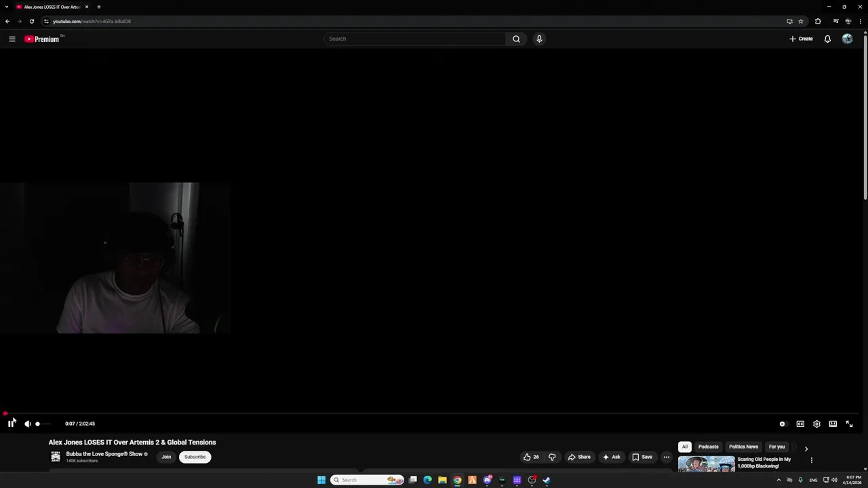The image size is (868, 488).
Task: Click the taskbar Search box
Action: point(368,480)
